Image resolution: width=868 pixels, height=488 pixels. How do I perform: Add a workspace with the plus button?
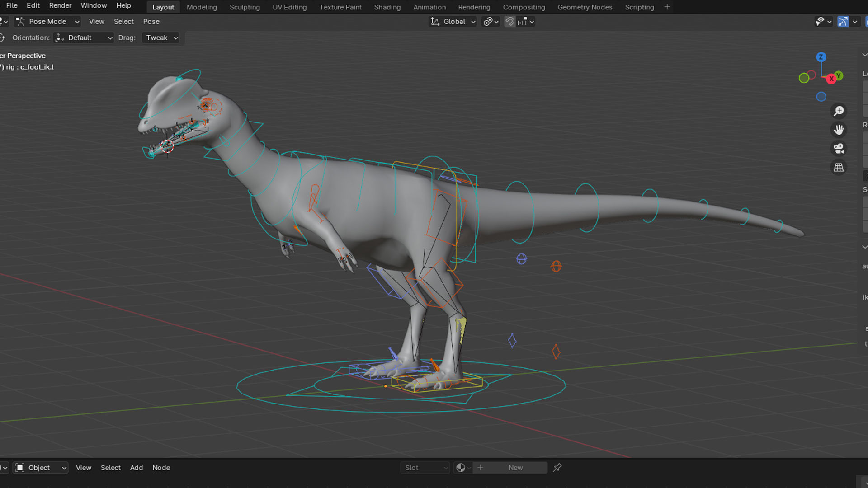667,7
